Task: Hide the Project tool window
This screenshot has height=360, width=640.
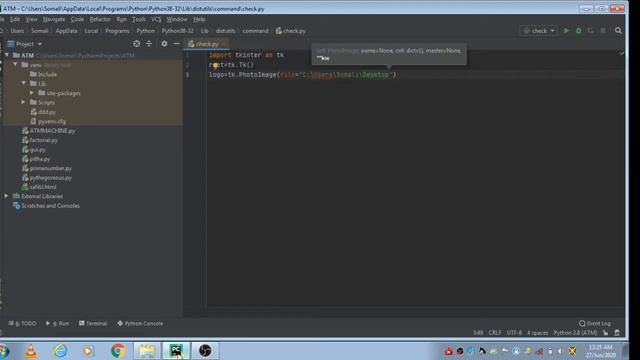Action: pos(176,44)
